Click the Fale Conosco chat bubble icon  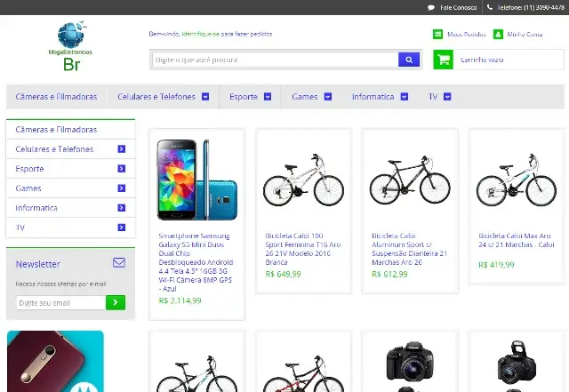coord(431,8)
